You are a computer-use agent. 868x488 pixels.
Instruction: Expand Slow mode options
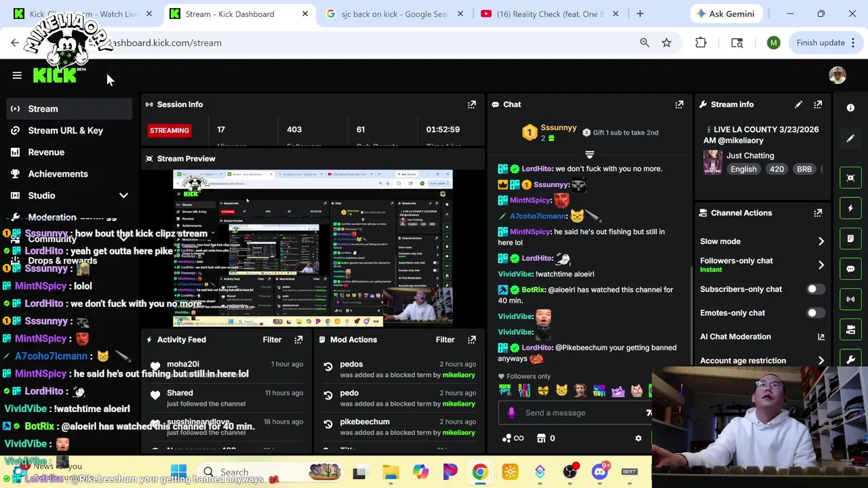coord(821,241)
